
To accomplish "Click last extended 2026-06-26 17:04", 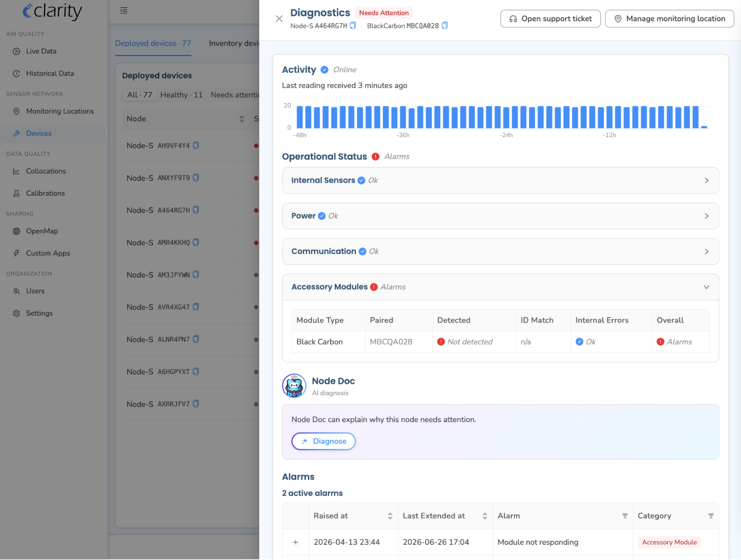I will [436, 542].
